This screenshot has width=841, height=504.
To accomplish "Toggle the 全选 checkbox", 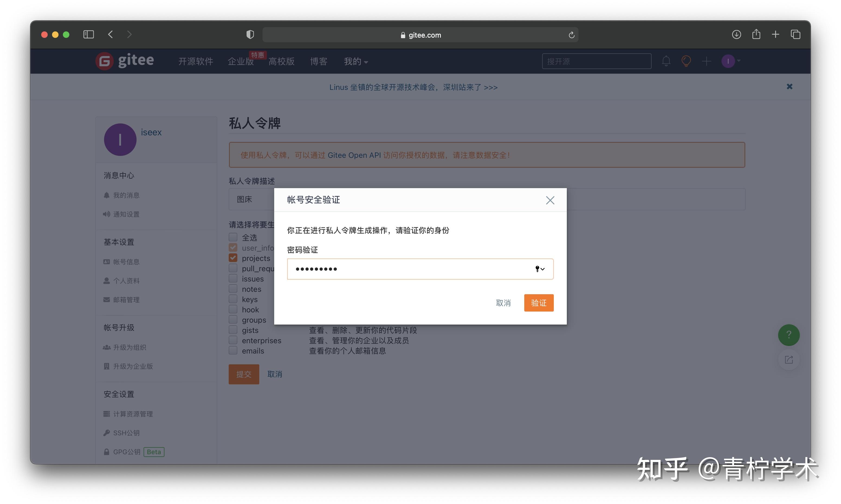I will [x=233, y=237].
